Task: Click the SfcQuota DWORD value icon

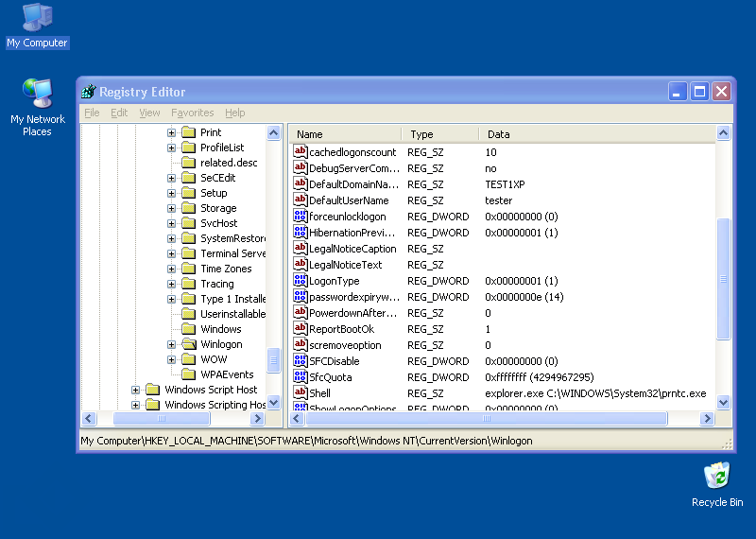Action: click(x=301, y=377)
